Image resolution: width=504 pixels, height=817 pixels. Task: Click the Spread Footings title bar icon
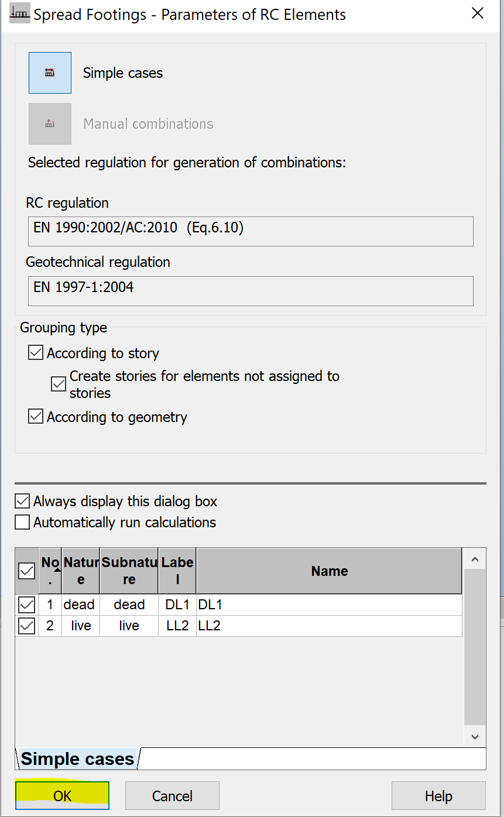(19, 14)
